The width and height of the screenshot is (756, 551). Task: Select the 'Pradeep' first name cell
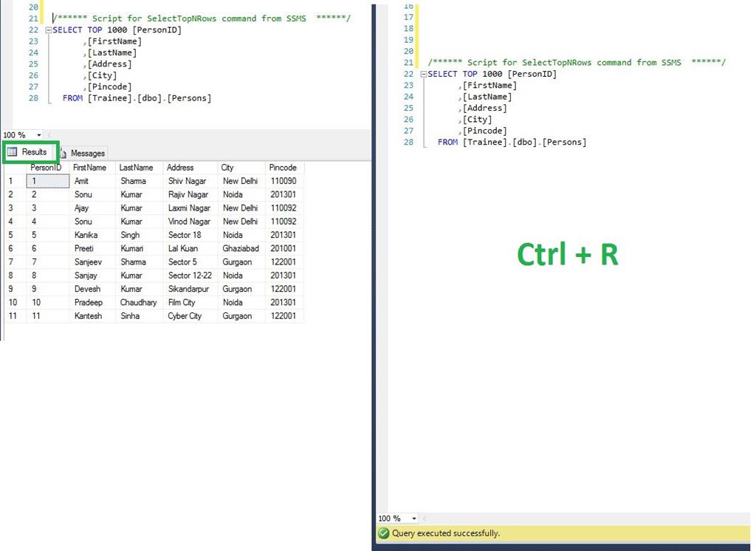92,303
